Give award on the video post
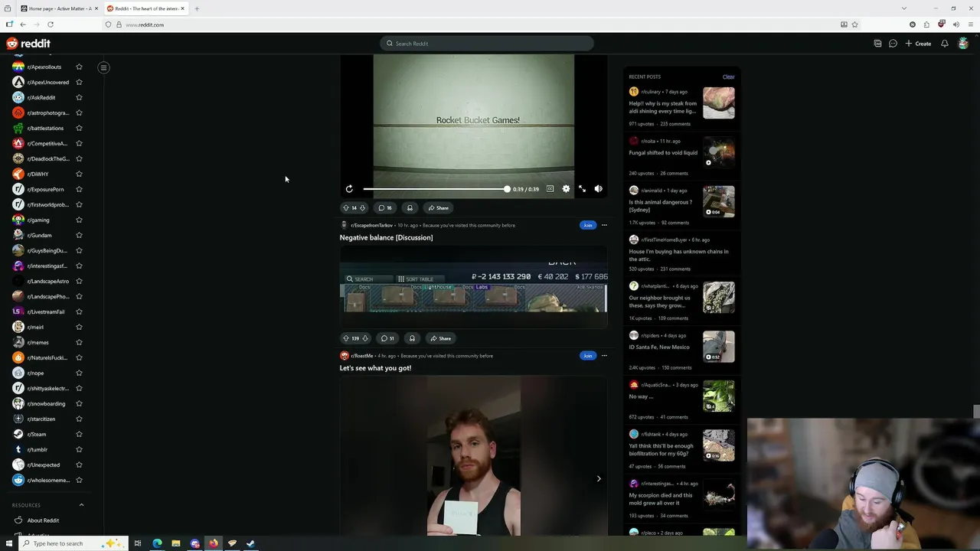 point(410,208)
